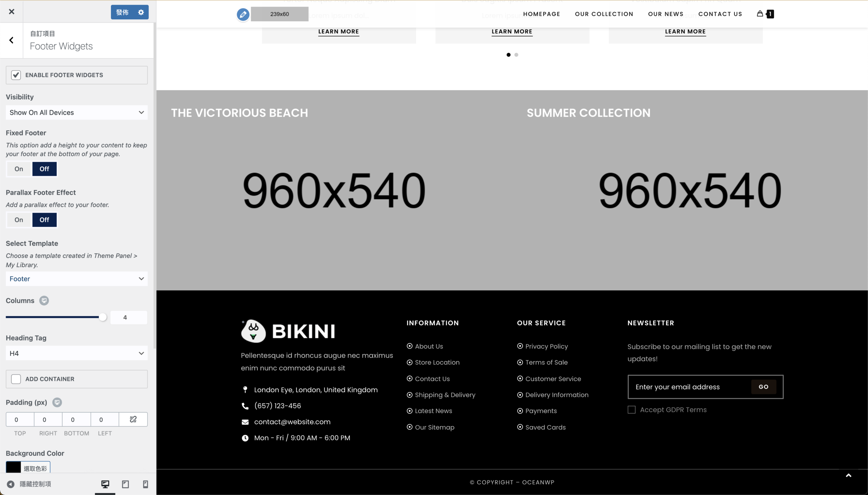Click the shopping bag cart icon
This screenshot has height=495, width=868.
tap(760, 14)
